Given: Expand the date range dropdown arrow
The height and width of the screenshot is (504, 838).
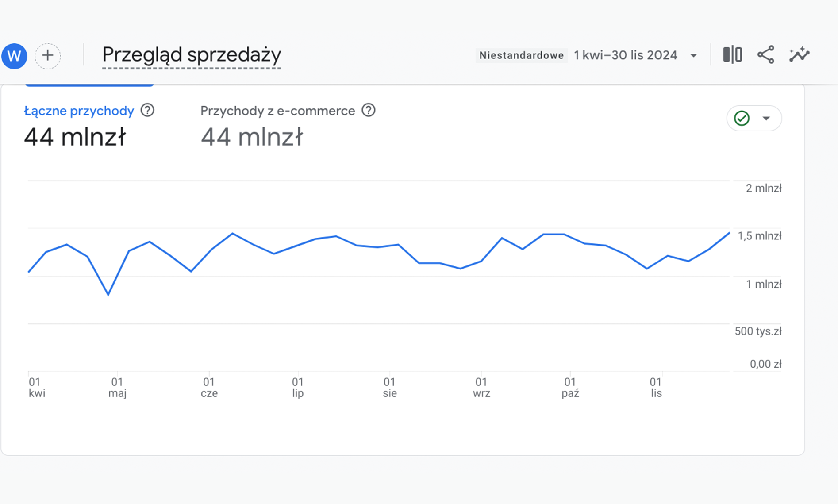Looking at the screenshot, I should click(x=694, y=56).
